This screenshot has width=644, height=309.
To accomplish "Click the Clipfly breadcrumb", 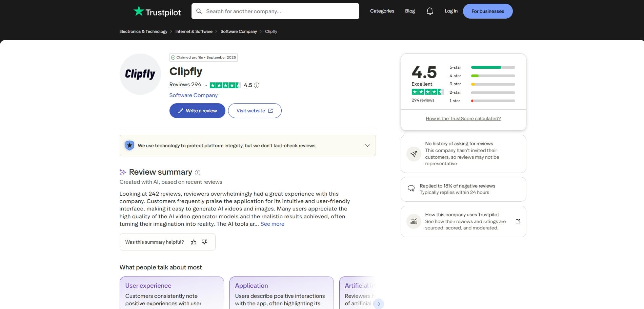I will pyautogui.click(x=271, y=31).
